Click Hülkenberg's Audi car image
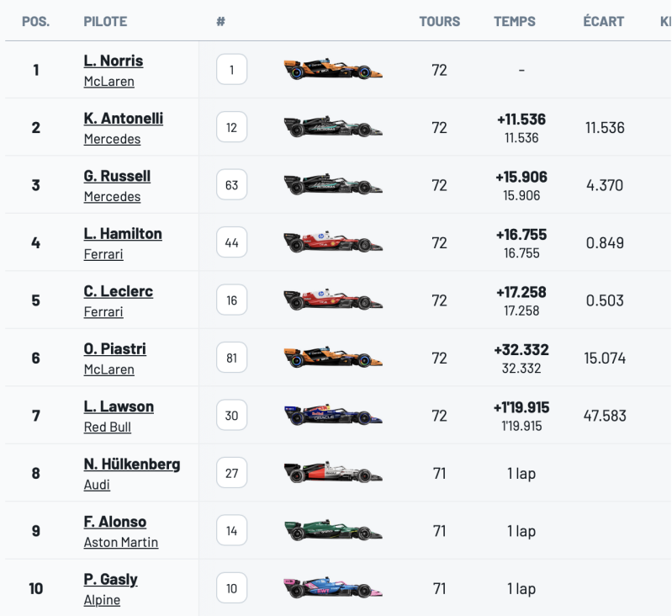672x616 pixels. 333,472
